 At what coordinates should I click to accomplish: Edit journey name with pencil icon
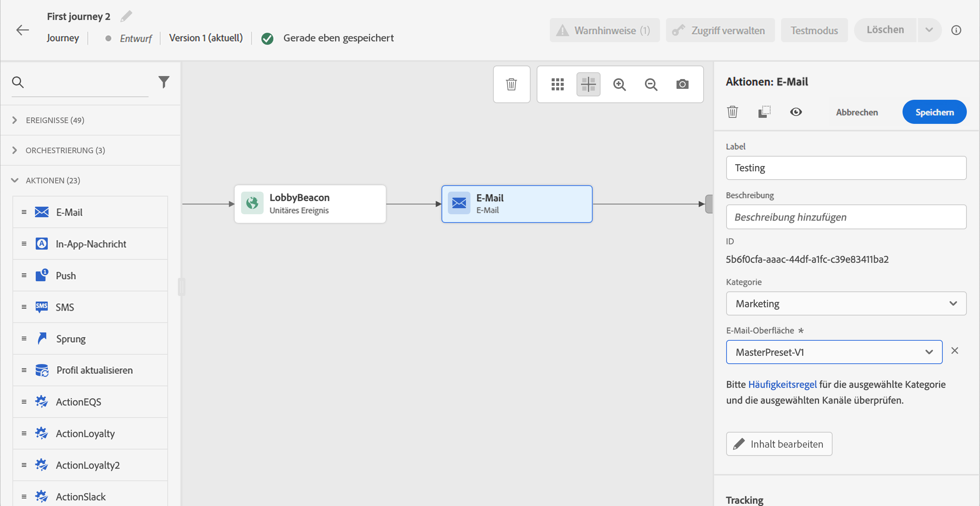126,16
